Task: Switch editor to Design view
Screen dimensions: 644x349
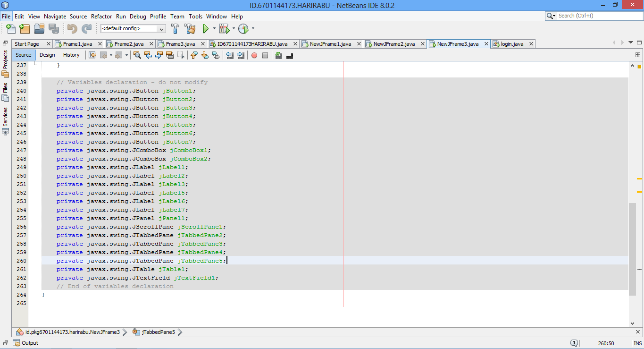Action: (x=47, y=55)
